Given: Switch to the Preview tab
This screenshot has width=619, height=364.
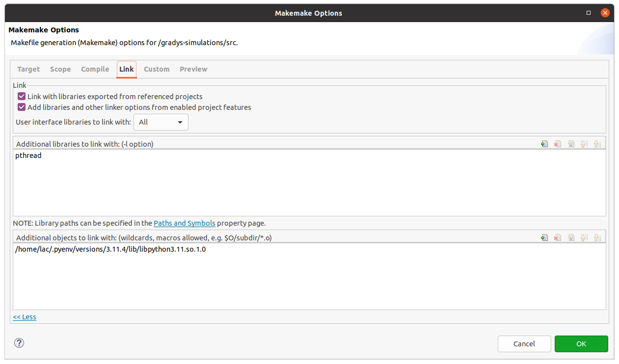Looking at the screenshot, I should (193, 69).
